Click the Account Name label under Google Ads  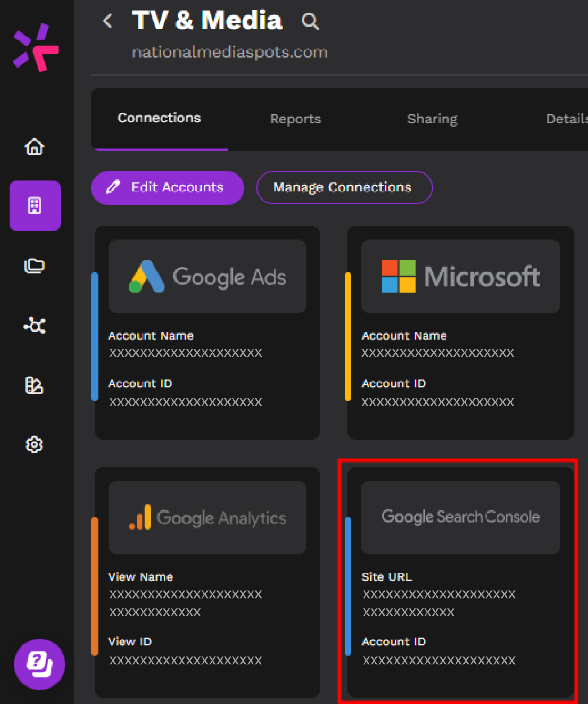coord(151,336)
